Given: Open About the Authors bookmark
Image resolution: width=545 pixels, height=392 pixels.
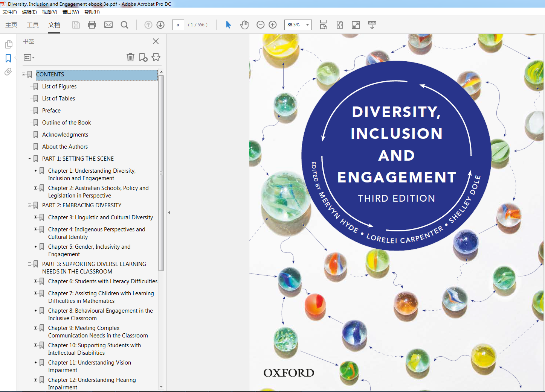Looking at the screenshot, I should (x=65, y=147).
